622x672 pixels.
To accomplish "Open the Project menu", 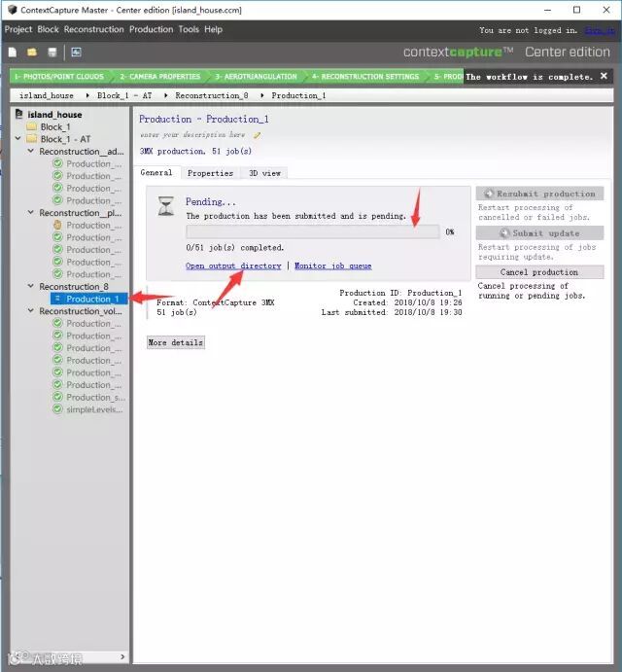I will 18,29.
